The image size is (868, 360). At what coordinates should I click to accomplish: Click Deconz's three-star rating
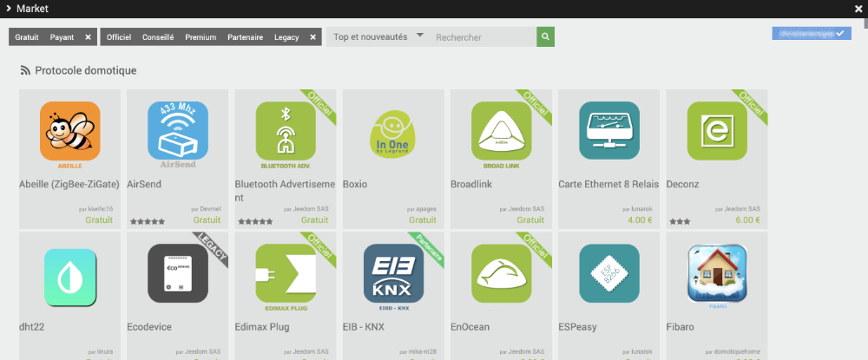click(x=680, y=221)
